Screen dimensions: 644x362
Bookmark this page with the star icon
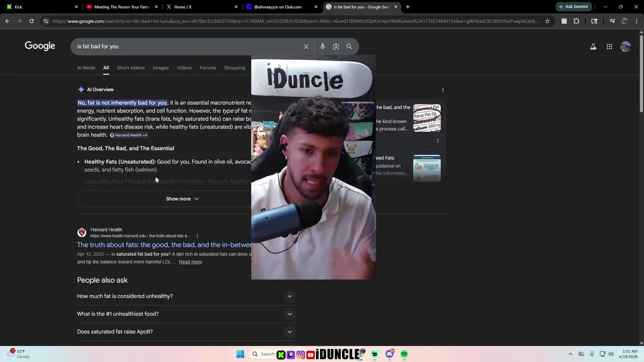tap(547, 21)
